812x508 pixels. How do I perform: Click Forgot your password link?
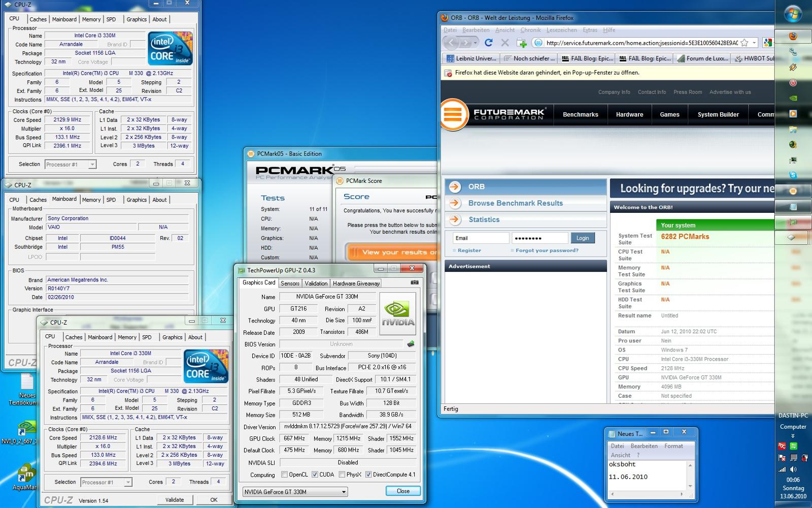tap(547, 250)
